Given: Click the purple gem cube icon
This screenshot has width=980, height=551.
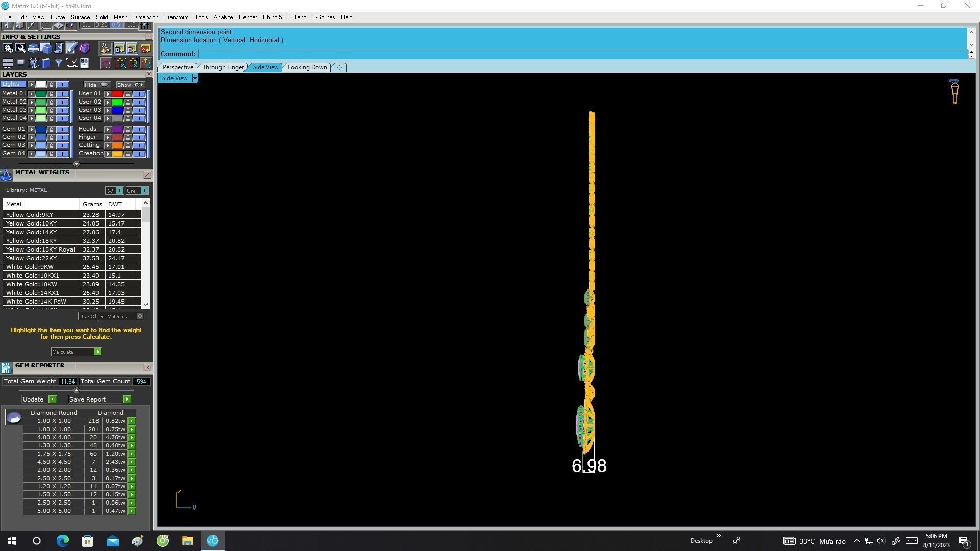Looking at the screenshot, I should point(84,48).
